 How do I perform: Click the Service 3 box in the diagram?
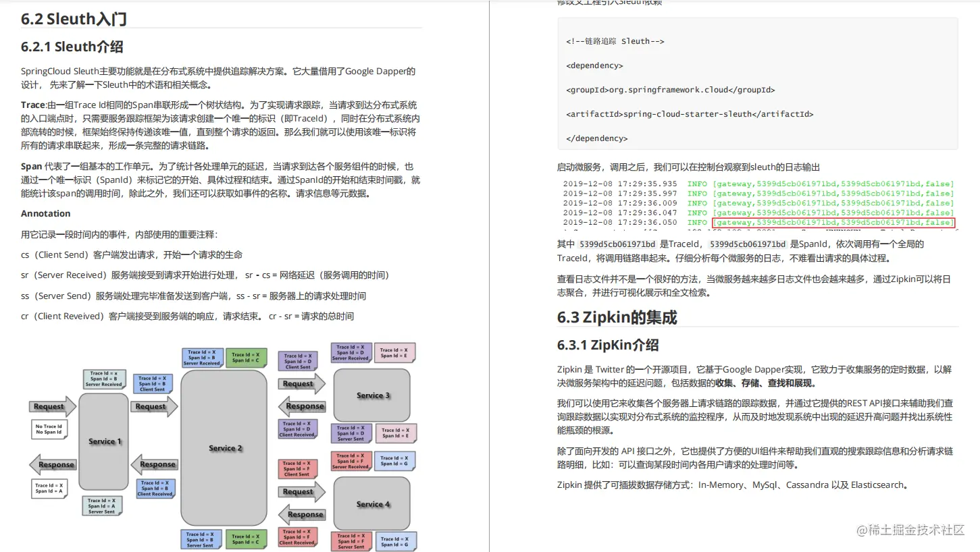pos(372,395)
